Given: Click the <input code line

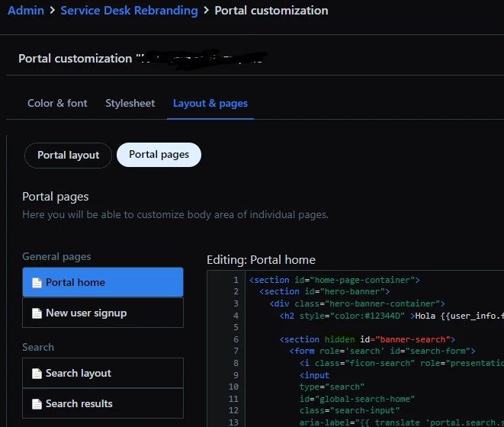Looking at the screenshot, I should [314, 375].
